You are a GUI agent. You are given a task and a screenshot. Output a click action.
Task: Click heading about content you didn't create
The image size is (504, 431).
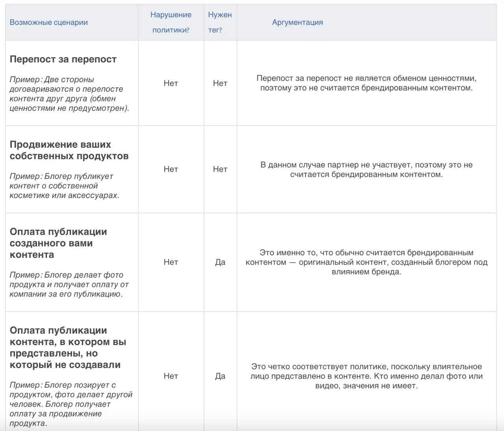(x=68, y=347)
